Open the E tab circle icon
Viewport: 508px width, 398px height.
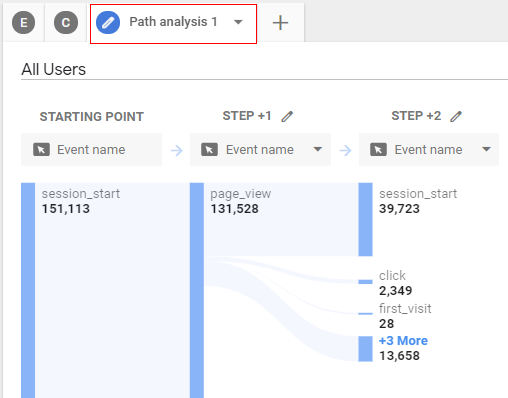(x=23, y=23)
